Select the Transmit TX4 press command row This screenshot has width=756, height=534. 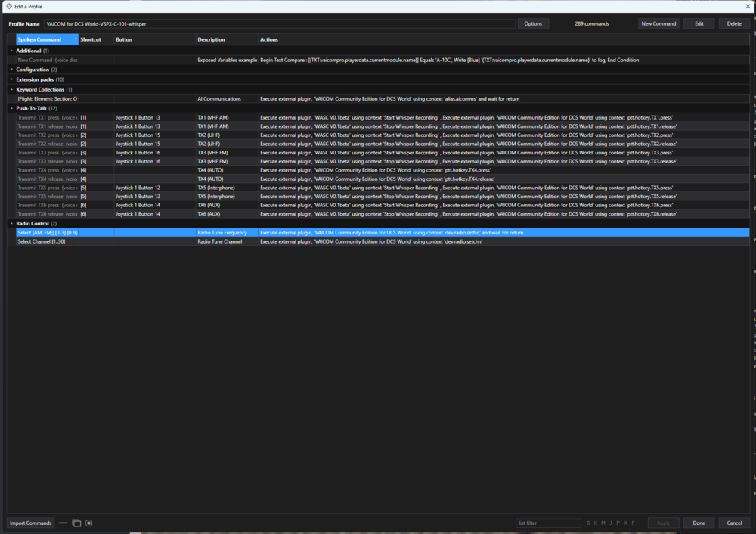(x=383, y=170)
